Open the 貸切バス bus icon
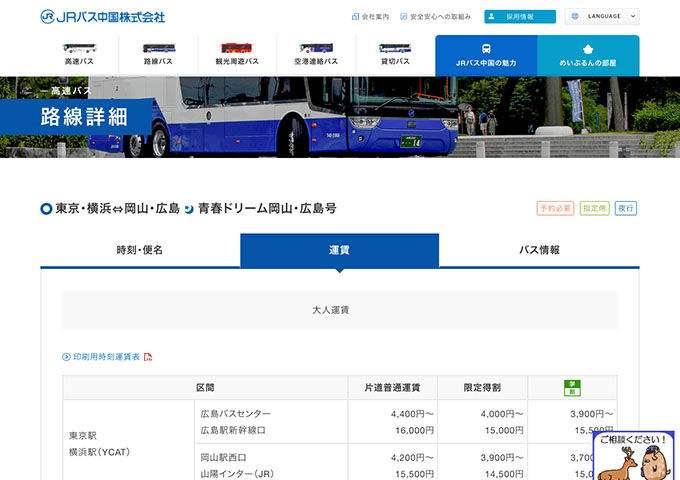 395,48
